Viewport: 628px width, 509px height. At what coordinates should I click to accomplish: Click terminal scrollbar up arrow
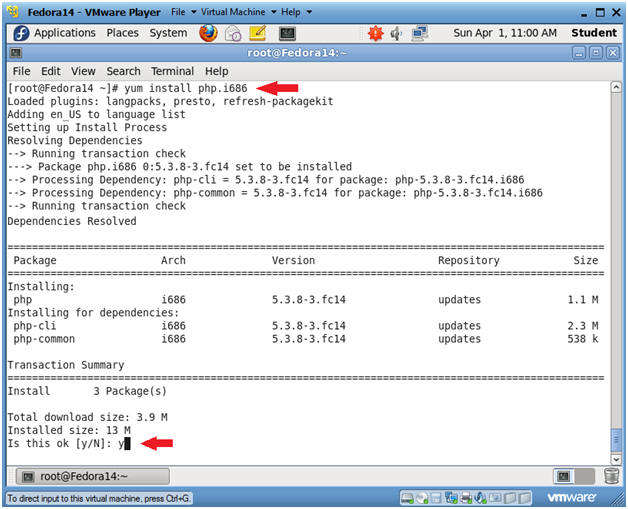616,87
